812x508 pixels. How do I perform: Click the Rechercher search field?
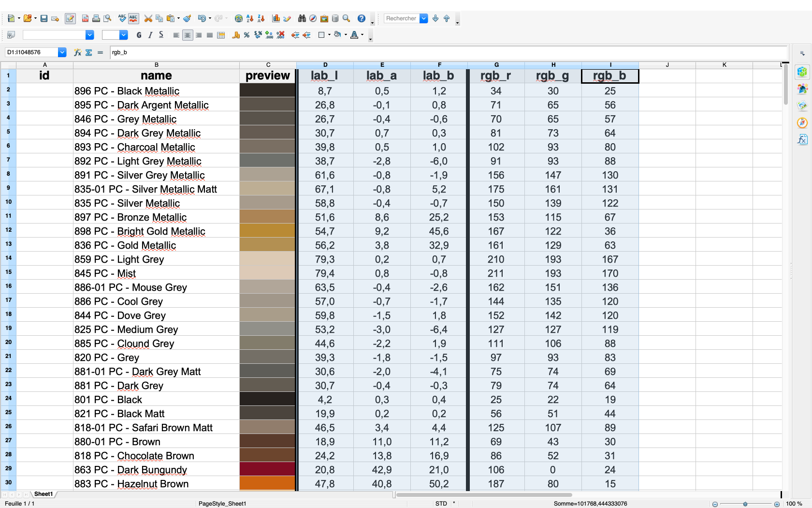[x=402, y=18]
